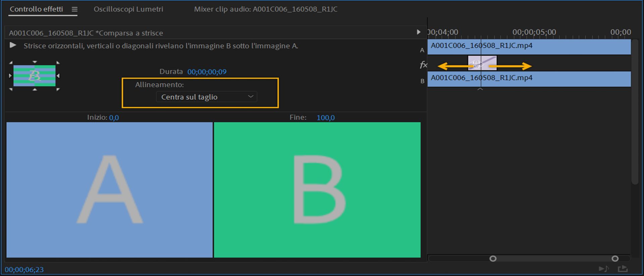Click the Inizio value 0,0
This screenshot has width=644, height=276.
coord(114,118)
